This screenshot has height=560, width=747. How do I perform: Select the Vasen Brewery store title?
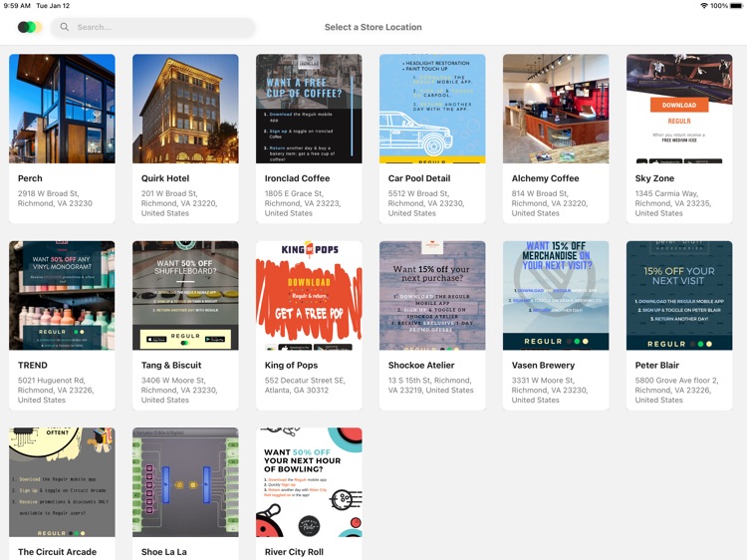tap(543, 365)
